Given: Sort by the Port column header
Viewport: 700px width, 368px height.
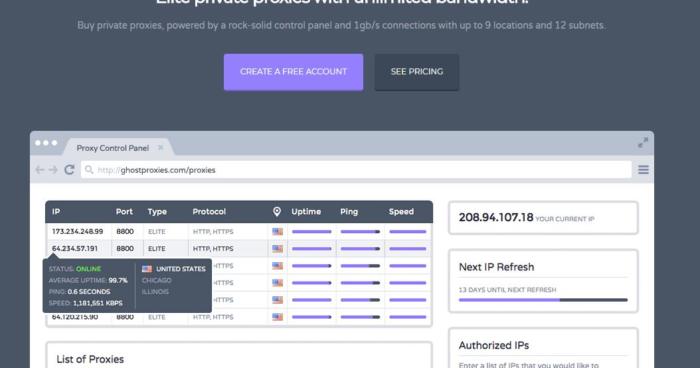Looking at the screenshot, I should (x=124, y=212).
